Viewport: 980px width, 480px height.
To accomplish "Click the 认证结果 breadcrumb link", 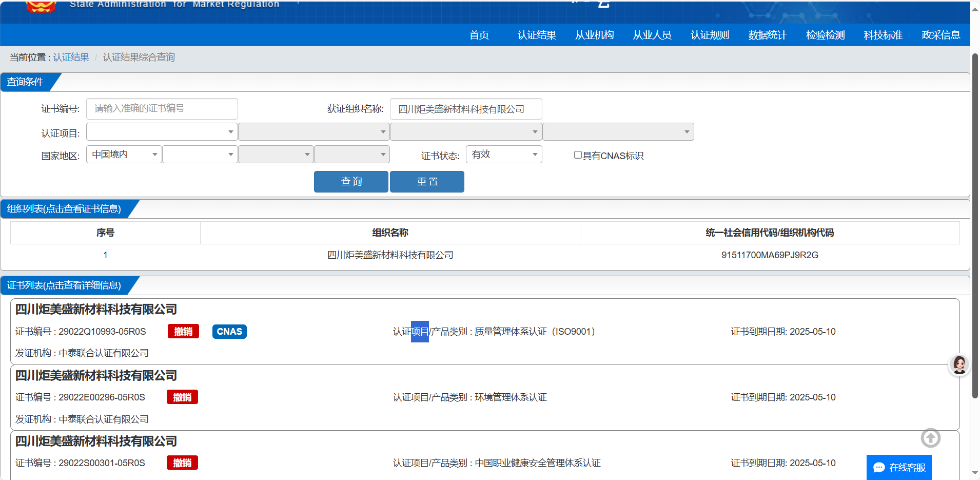I will tap(71, 57).
